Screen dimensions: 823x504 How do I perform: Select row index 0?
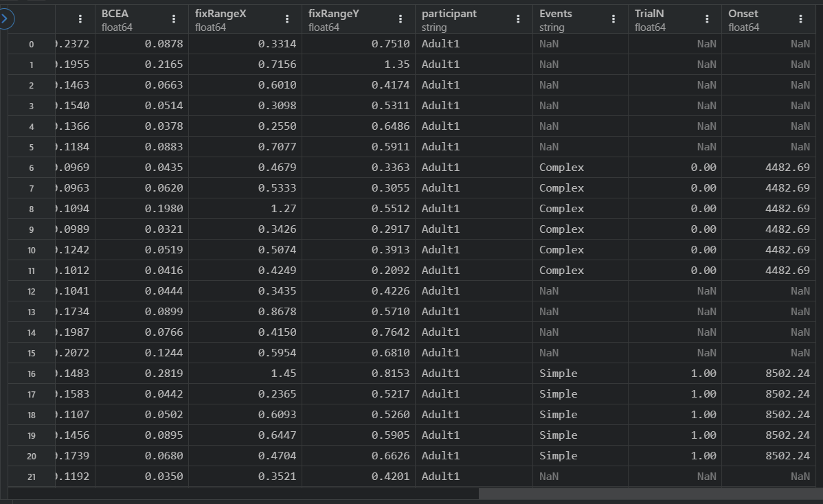(31, 44)
